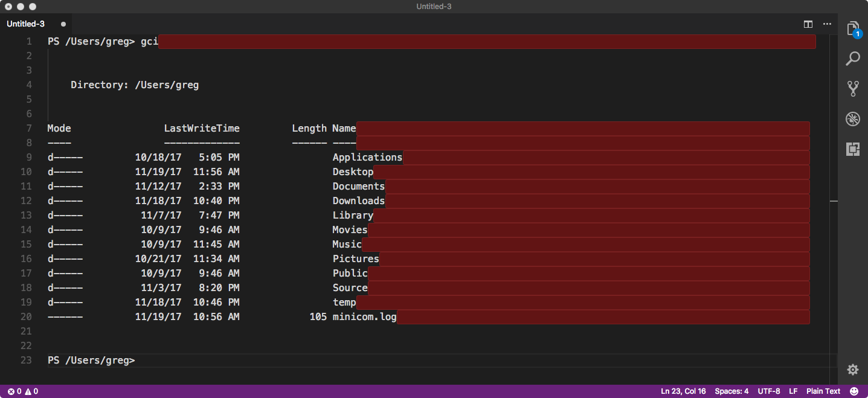Click the '5:05 PM' time text

219,158
